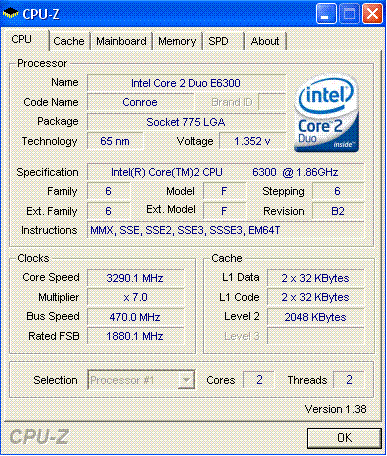
Task: Click the CPU-Z chip icon in title bar
Action: pyautogui.click(x=11, y=14)
